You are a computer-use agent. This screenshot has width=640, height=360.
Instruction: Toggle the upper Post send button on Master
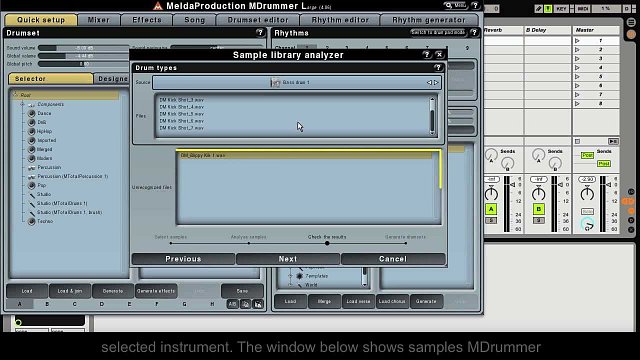click(x=587, y=156)
